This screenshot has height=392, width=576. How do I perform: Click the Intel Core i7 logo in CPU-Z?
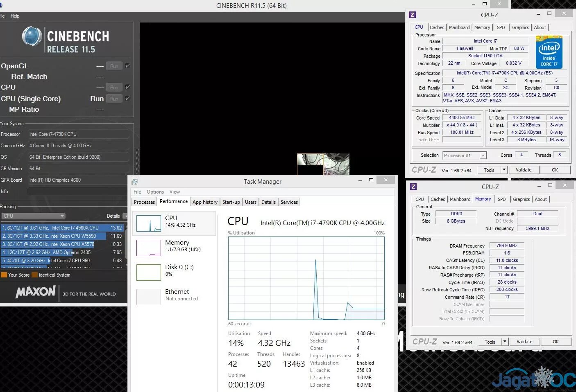pyautogui.click(x=549, y=52)
